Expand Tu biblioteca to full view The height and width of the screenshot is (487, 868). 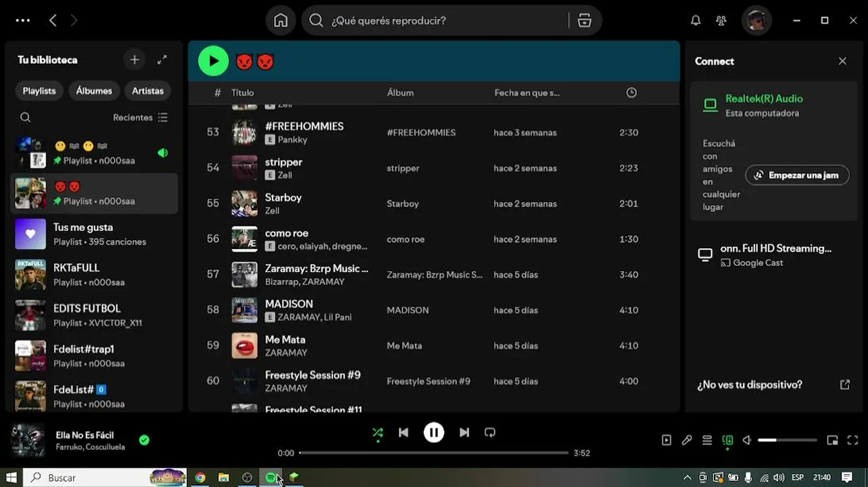(162, 60)
